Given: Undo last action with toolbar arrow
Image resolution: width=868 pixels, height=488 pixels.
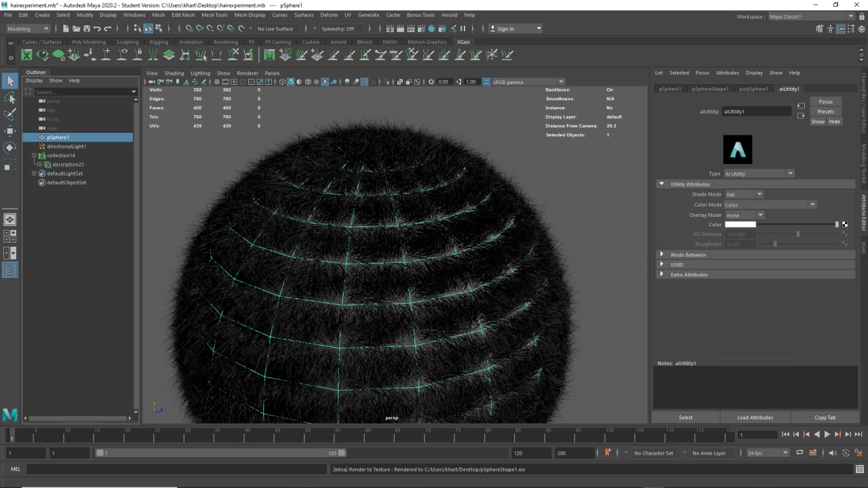Looking at the screenshot, I should (97, 28).
